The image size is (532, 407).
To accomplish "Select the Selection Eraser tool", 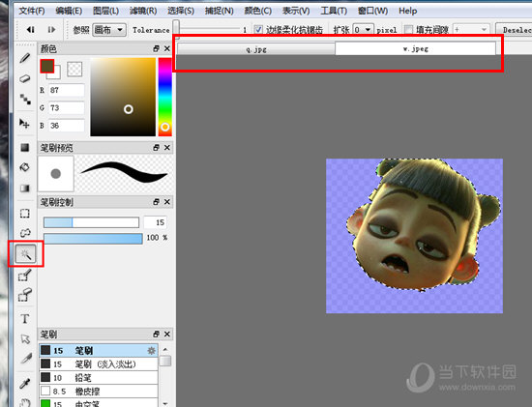I will [25, 295].
